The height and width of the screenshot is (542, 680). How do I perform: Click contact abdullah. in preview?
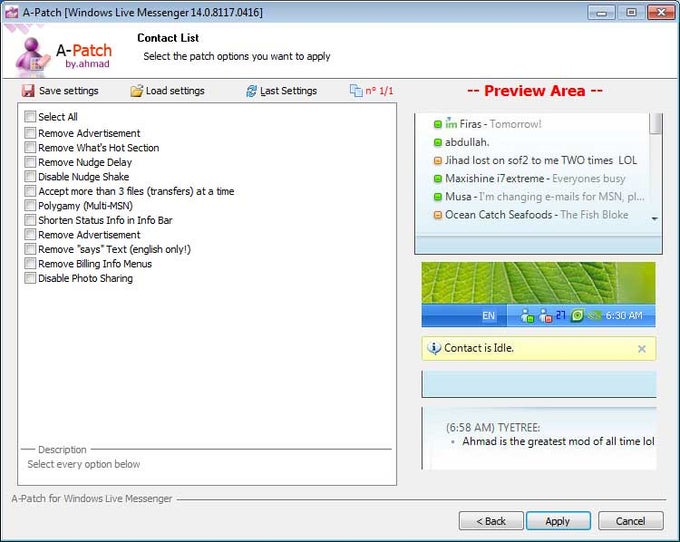tap(467, 142)
